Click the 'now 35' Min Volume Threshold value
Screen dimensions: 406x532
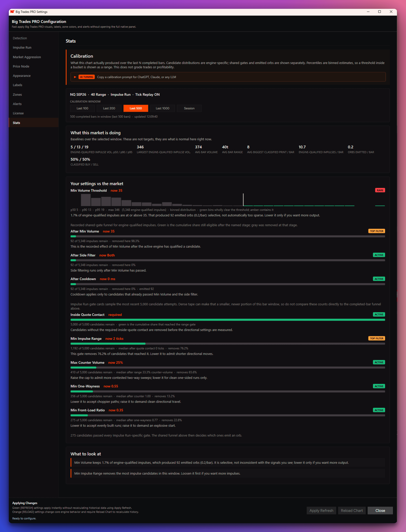[116, 191]
